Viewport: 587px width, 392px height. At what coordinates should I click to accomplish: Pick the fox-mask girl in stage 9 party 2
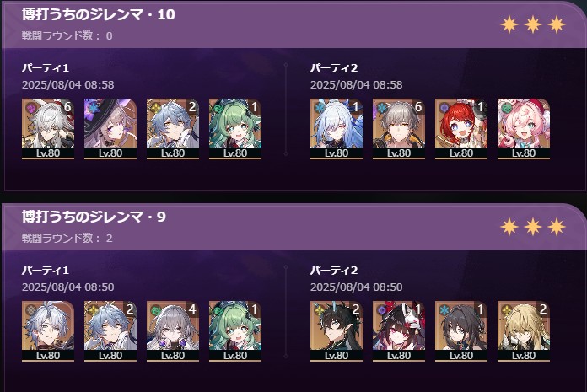click(x=399, y=331)
